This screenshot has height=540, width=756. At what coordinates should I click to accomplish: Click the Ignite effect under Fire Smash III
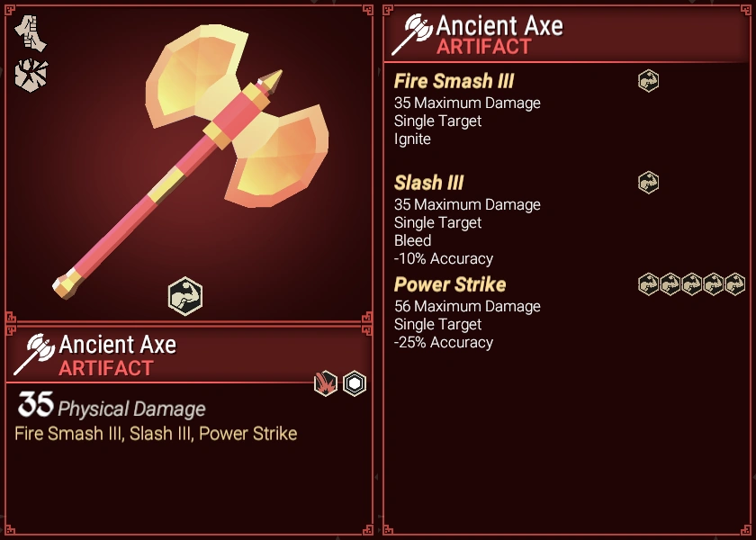(412, 139)
